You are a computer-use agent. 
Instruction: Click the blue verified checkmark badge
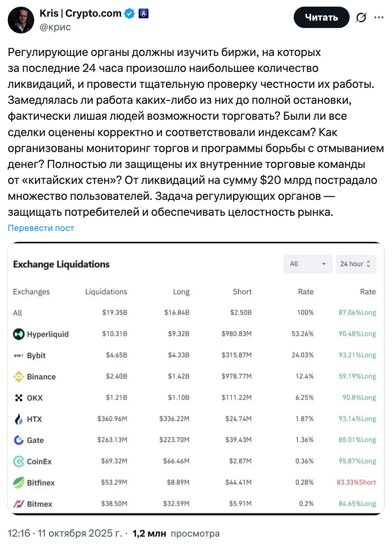129,14
